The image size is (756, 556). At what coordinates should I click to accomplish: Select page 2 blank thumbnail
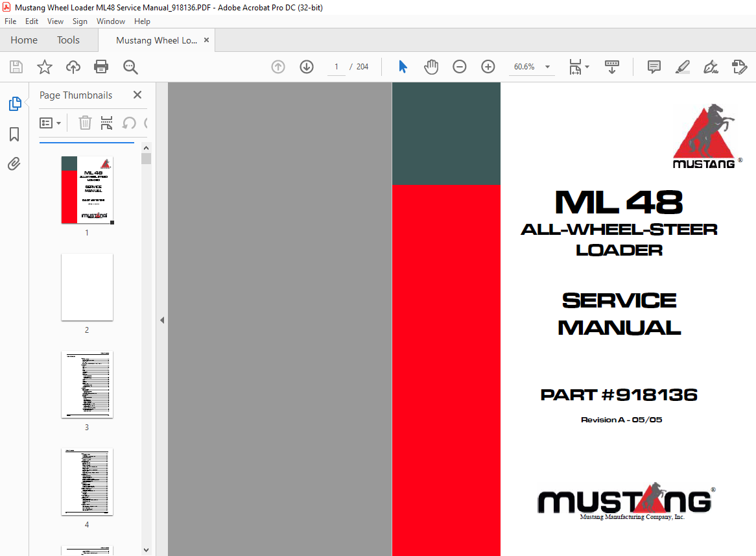(88, 287)
